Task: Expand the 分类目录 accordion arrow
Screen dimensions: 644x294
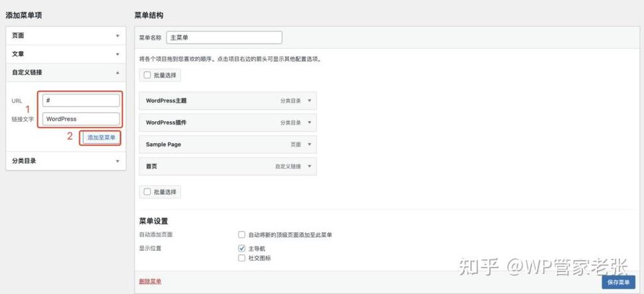Action: coord(117,161)
